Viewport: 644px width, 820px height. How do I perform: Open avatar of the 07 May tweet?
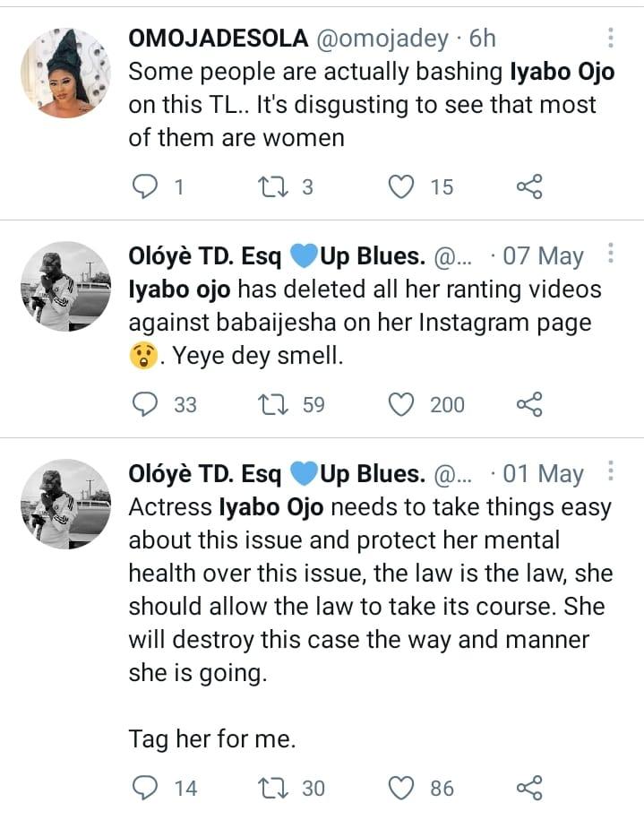(x=64, y=285)
